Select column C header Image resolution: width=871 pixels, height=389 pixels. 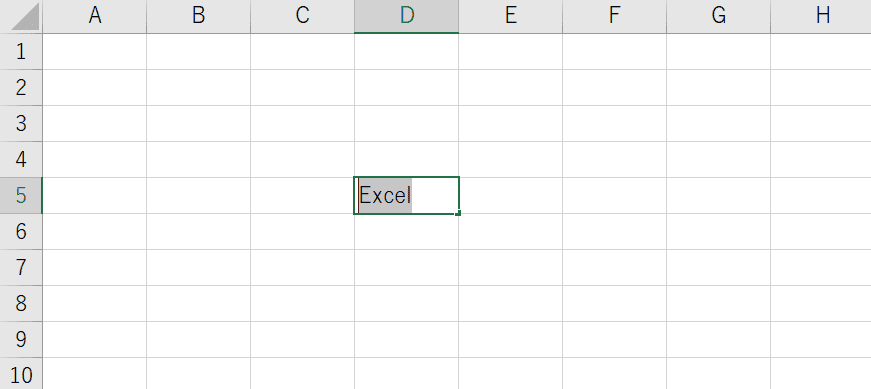302,16
